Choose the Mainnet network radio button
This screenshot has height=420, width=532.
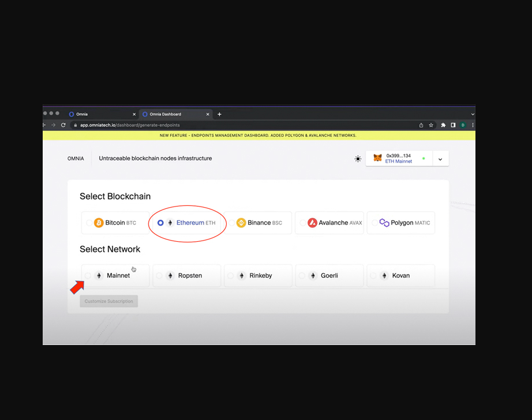[x=88, y=275]
